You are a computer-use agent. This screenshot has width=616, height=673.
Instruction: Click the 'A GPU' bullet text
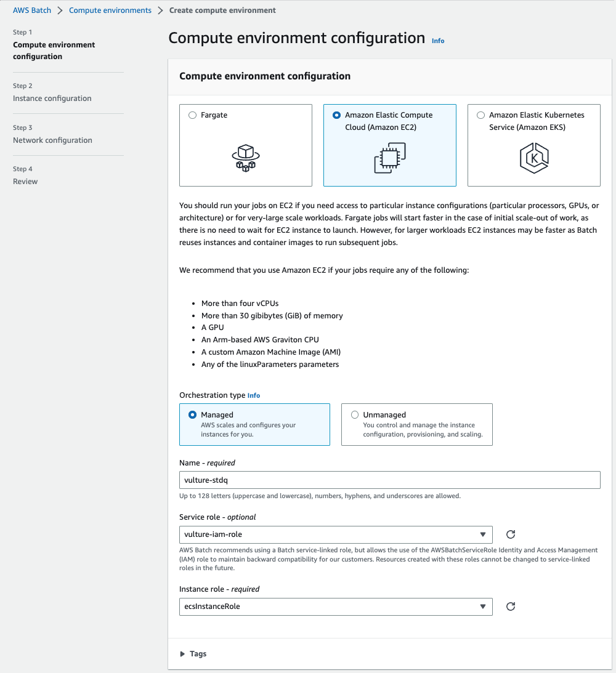[213, 328]
